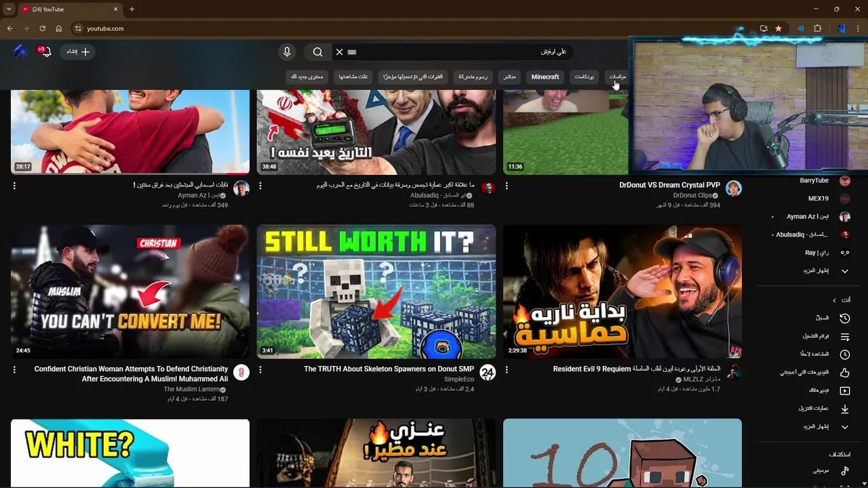
Task: Open DrDonut Clips channel avatar
Action: pyautogui.click(x=733, y=188)
